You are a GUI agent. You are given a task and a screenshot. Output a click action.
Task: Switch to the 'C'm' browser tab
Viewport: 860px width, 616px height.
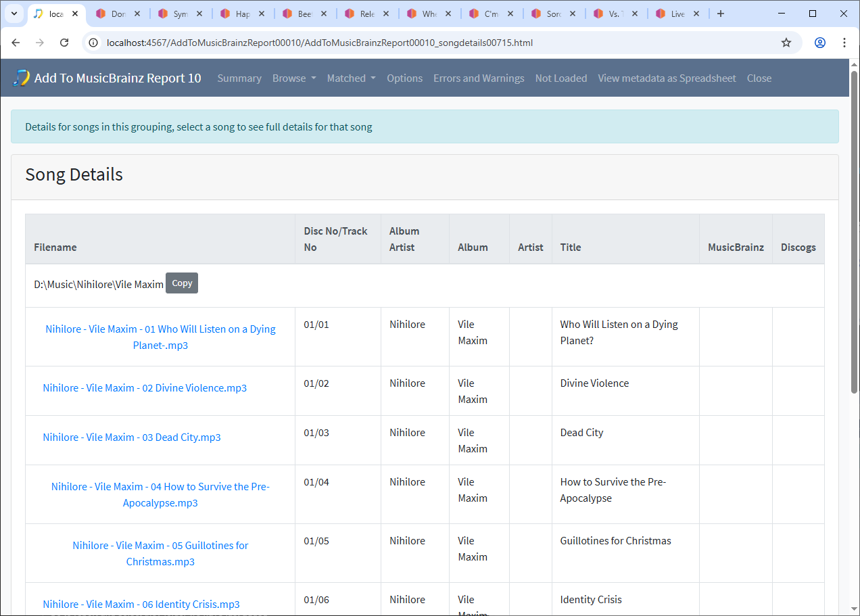[x=492, y=14]
